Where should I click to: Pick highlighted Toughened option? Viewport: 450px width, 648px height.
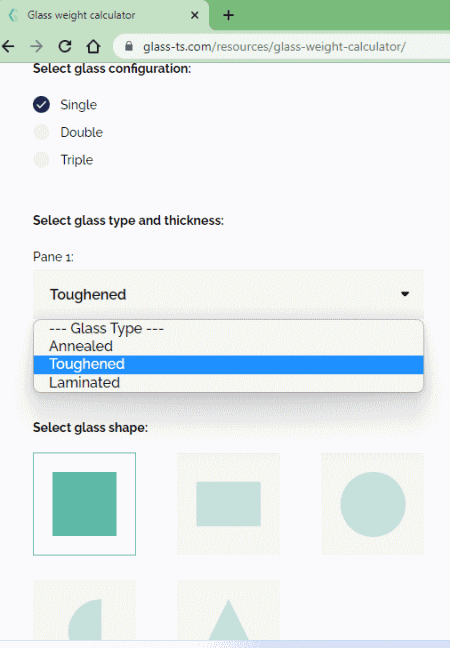click(229, 364)
